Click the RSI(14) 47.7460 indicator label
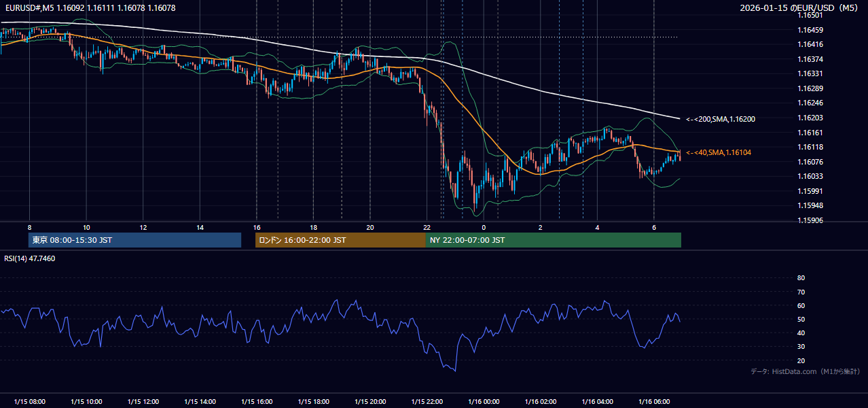This screenshot has height=408, width=868. pyautogui.click(x=30, y=258)
